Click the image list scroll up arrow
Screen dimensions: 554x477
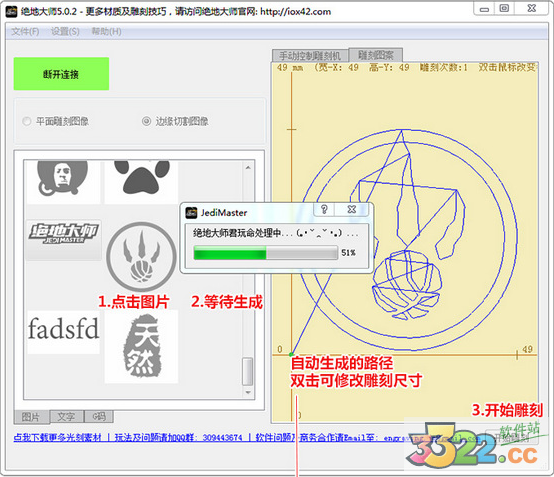click(248, 167)
